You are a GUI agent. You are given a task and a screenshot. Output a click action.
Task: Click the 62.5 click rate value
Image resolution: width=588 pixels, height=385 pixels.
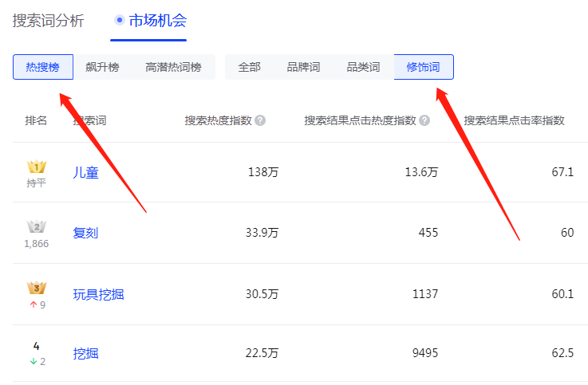pyautogui.click(x=562, y=353)
